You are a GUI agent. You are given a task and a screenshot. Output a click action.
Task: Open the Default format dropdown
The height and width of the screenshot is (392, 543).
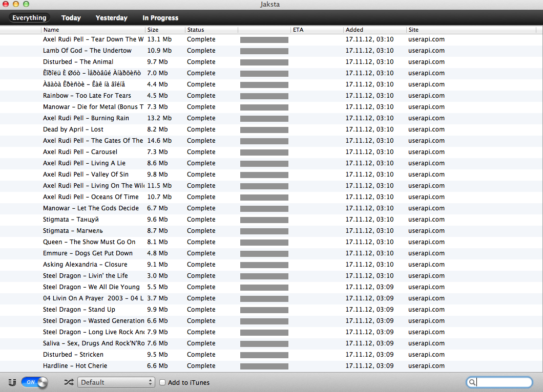(116, 382)
